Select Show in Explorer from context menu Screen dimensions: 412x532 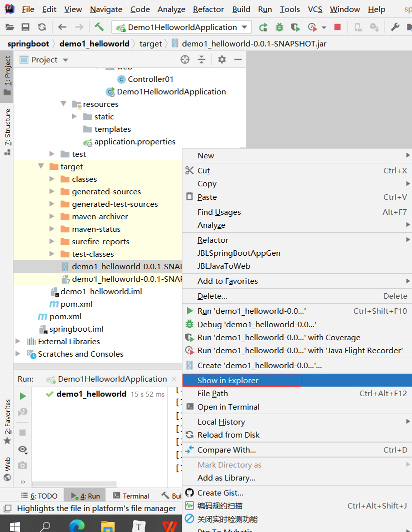pyautogui.click(x=228, y=380)
